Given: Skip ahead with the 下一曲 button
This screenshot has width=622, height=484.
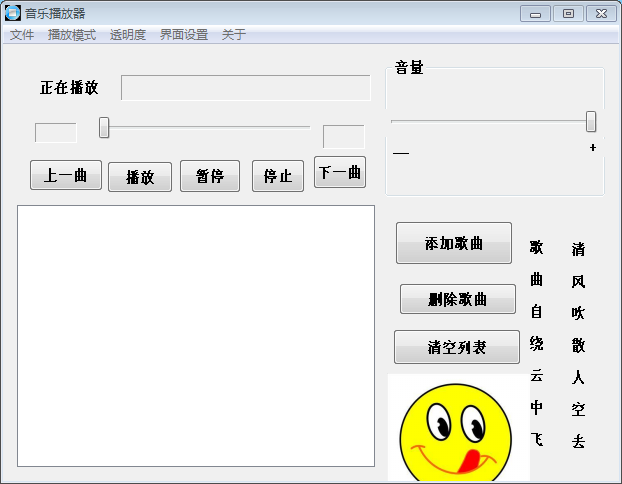Looking at the screenshot, I should [340, 172].
